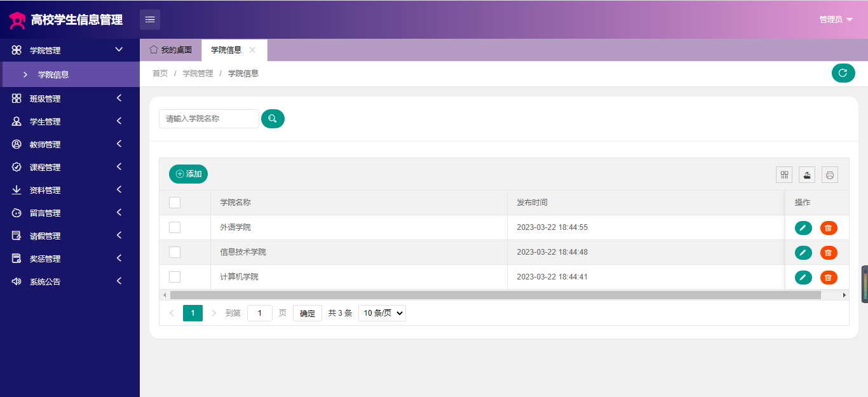
Task: Click the pink app logo icon
Action: 17,20
